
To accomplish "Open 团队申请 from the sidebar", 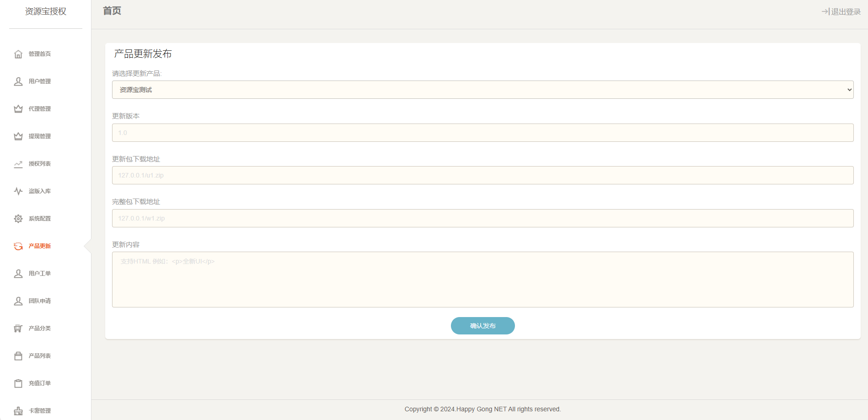I will (40, 301).
